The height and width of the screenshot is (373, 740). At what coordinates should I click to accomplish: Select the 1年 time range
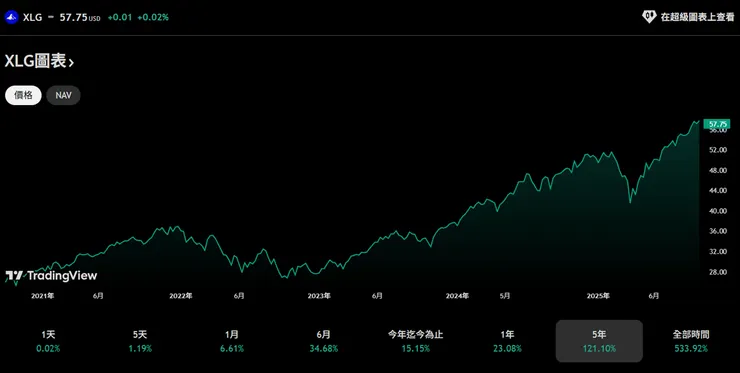(507, 341)
